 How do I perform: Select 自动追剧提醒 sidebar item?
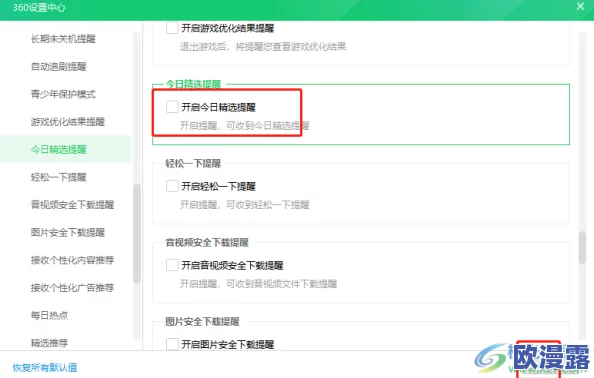point(59,67)
